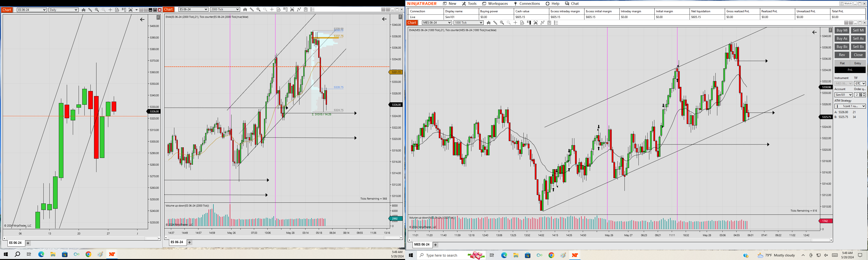Image resolution: width=868 pixels, height=260 pixels.
Task: Open MES 06-24 instrument dropdown in chart toolbar
Action: click(x=437, y=23)
